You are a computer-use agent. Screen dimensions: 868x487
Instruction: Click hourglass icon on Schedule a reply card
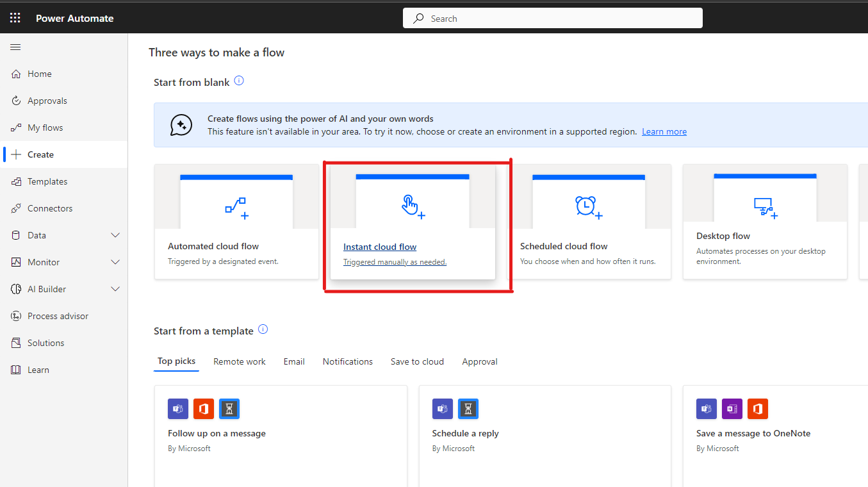(x=468, y=409)
